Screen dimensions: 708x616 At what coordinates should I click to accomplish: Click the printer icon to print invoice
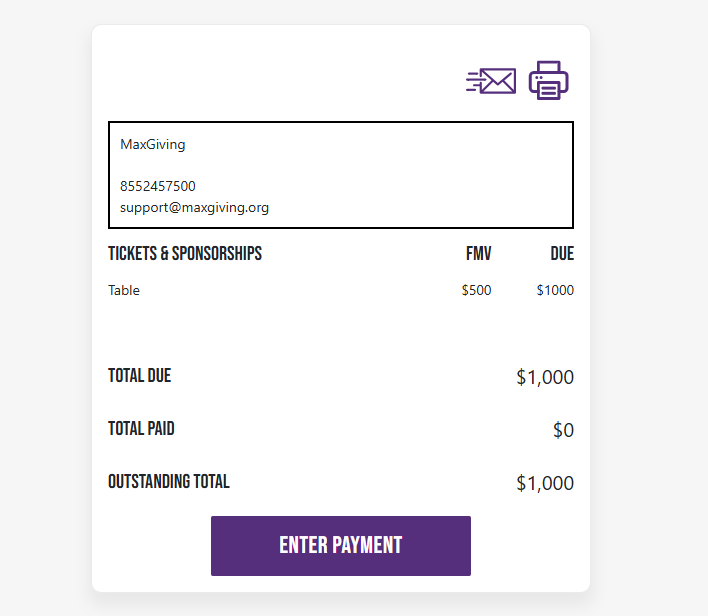(x=549, y=80)
